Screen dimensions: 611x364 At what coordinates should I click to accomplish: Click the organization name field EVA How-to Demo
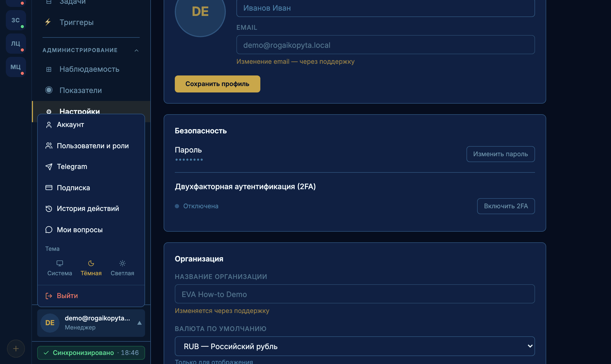355,294
